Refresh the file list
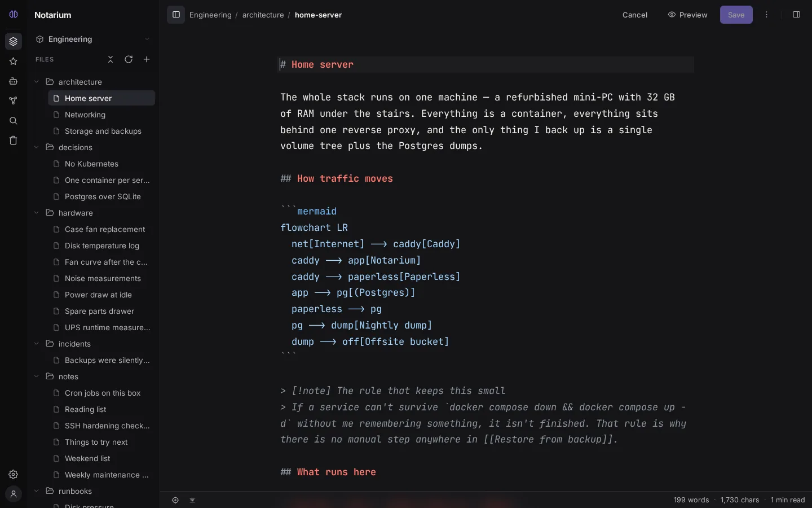Viewport: 812px width, 508px height. coord(129,59)
